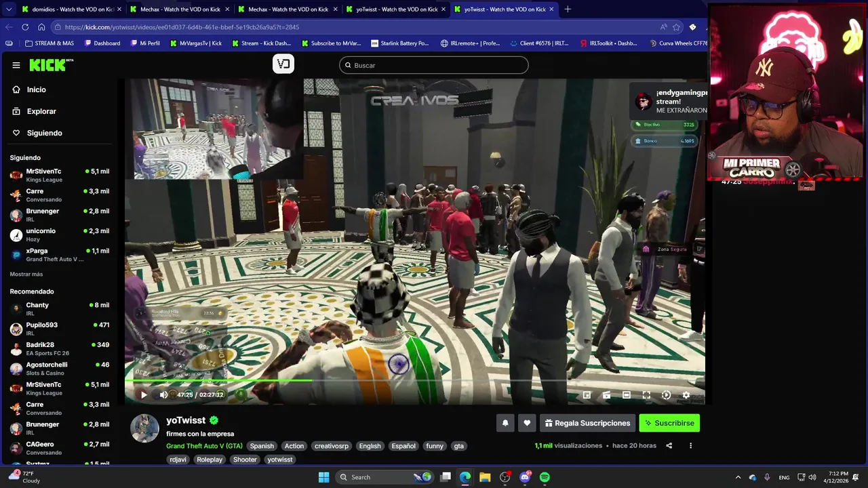868x488 pixels.
Task: Click the yoTwisst channel avatar
Action: click(x=144, y=428)
